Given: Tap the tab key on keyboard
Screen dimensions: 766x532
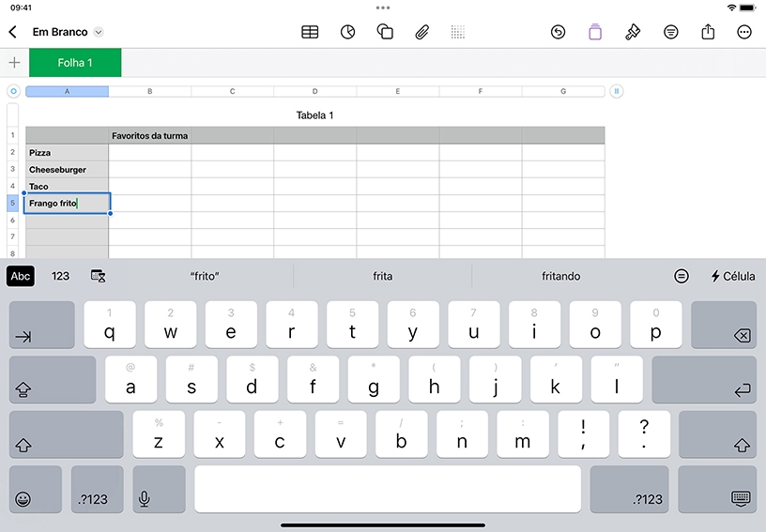Looking at the screenshot, I should 42,325.
